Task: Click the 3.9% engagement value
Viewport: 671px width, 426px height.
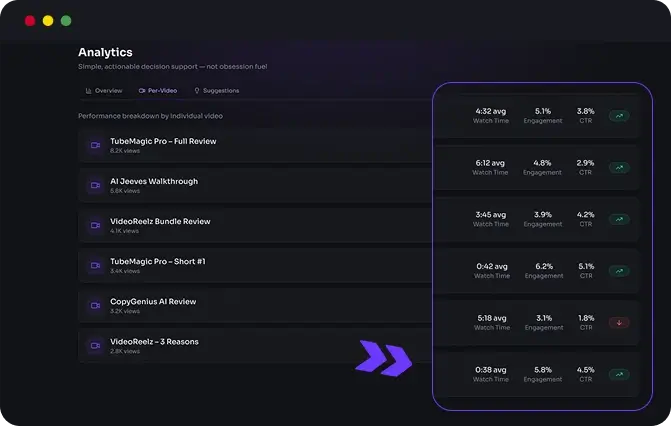Action: pos(543,215)
